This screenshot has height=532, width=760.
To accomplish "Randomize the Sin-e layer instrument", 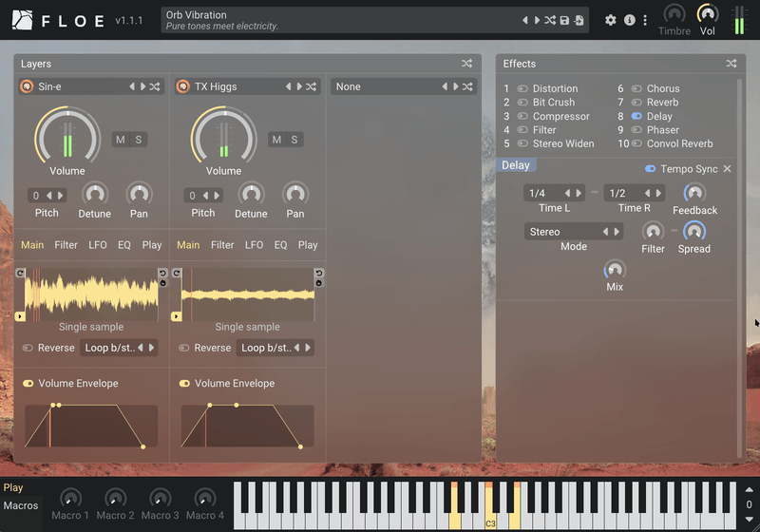I will (155, 86).
